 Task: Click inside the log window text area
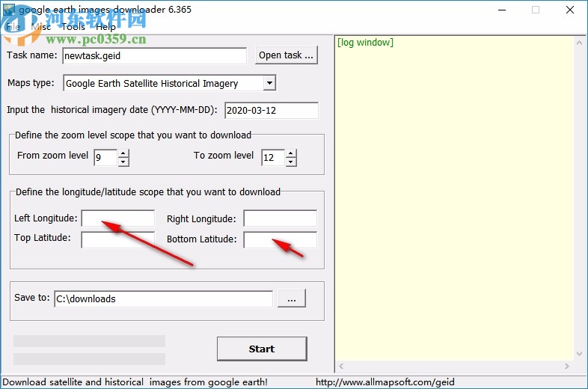click(455, 199)
